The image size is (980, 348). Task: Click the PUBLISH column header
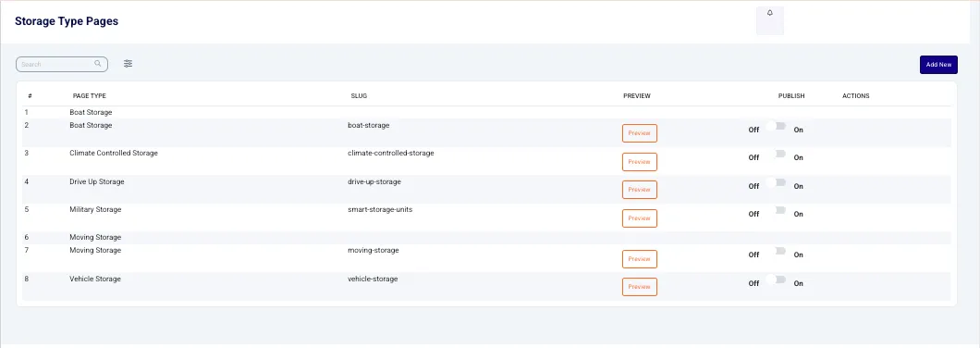791,95
